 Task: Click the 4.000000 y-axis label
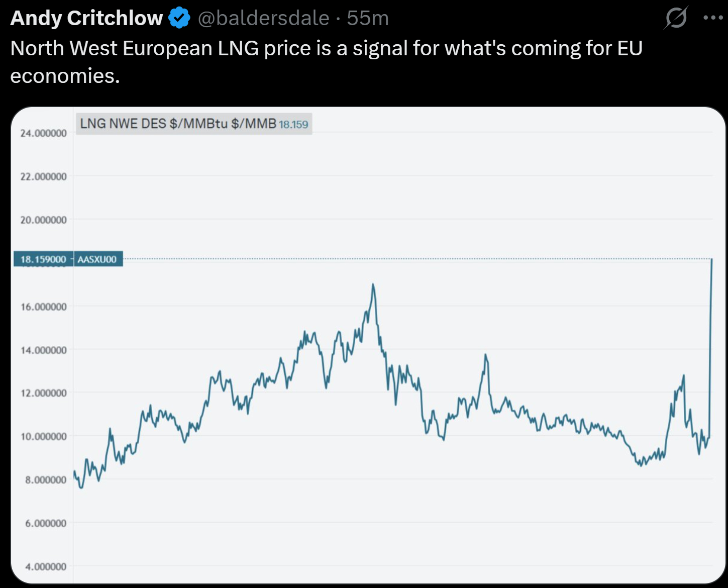click(x=45, y=567)
